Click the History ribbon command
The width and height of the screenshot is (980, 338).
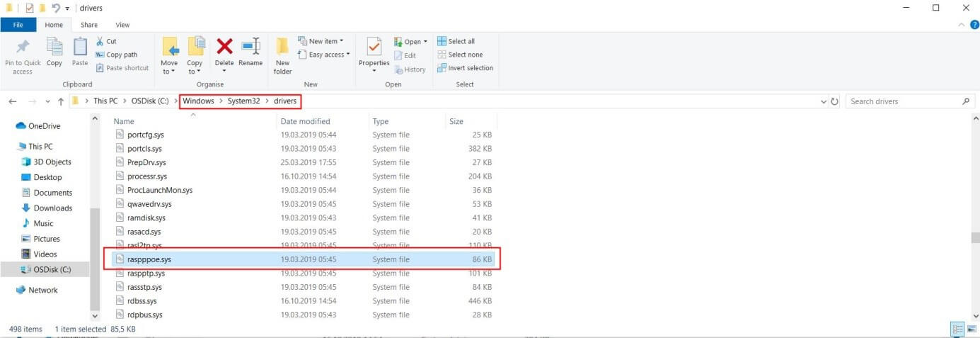(x=410, y=69)
